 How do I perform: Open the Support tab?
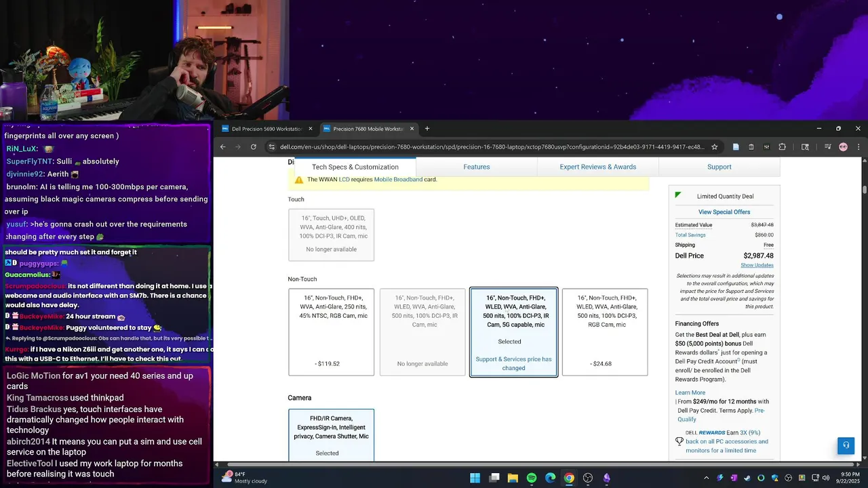(x=719, y=167)
